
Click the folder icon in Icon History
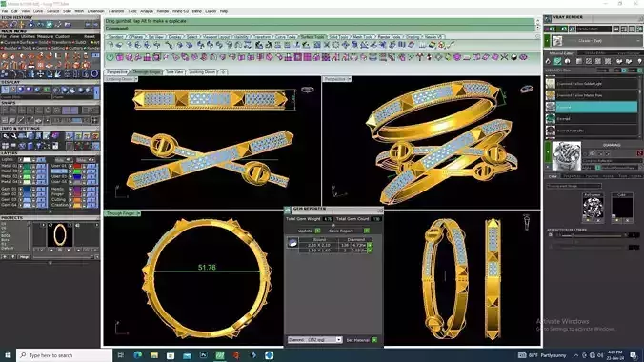68,25
